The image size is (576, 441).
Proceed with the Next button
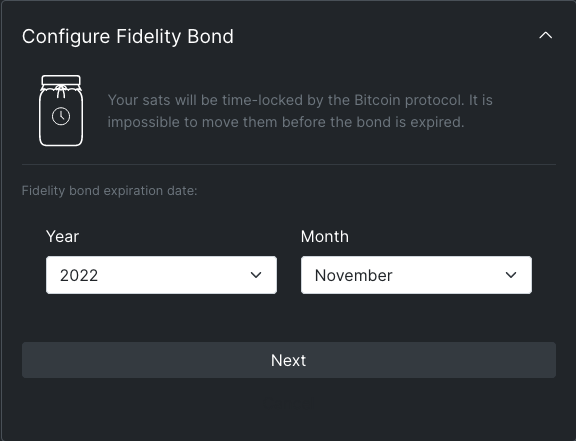tap(289, 360)
